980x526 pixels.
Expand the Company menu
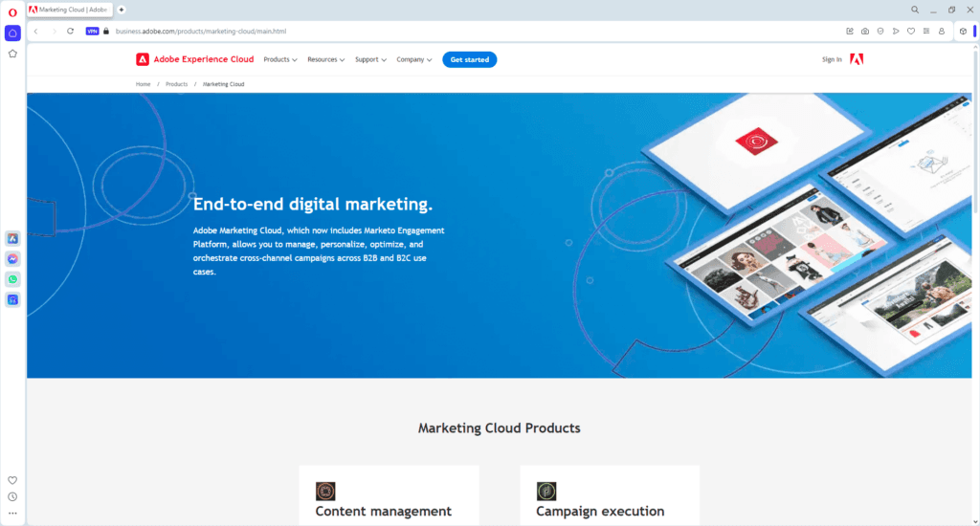pyautogui.click(x=413, y=59)
